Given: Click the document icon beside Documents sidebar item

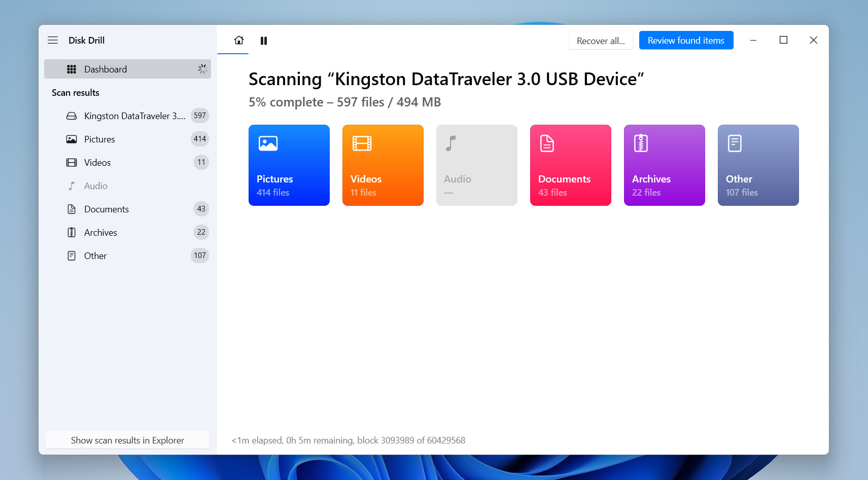Looking at the screenshot, I should point(72,209).
